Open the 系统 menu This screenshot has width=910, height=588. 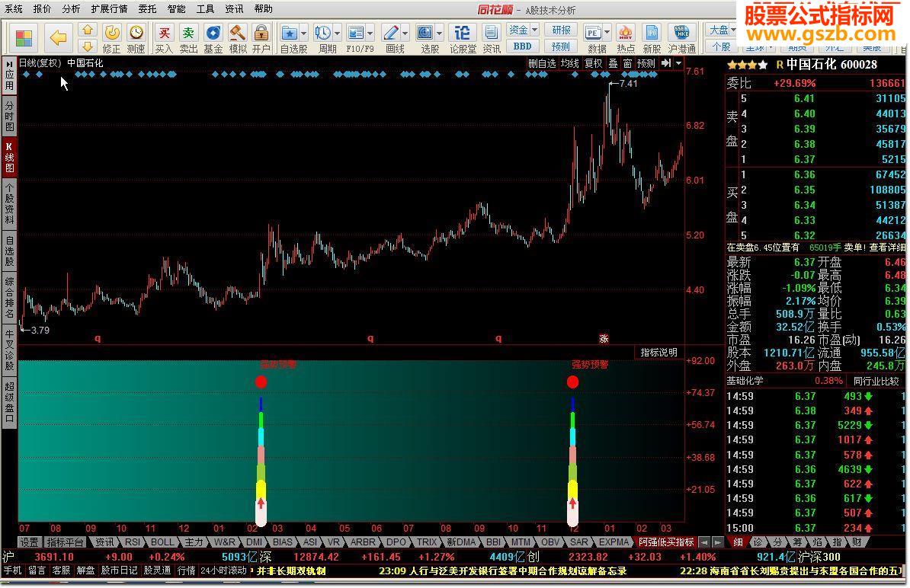(14, 9)
